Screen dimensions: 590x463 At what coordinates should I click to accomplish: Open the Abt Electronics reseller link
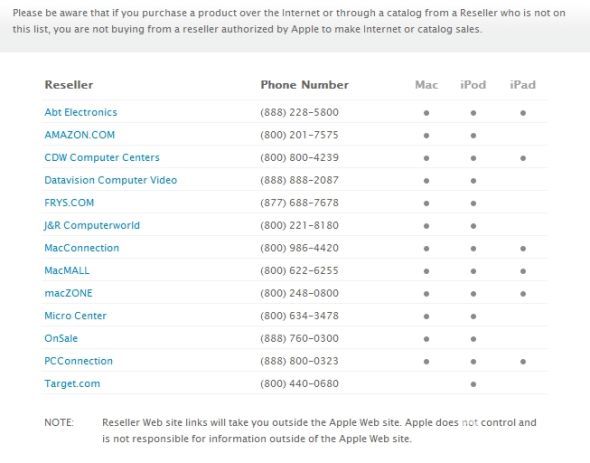click(x=81, y=113)
